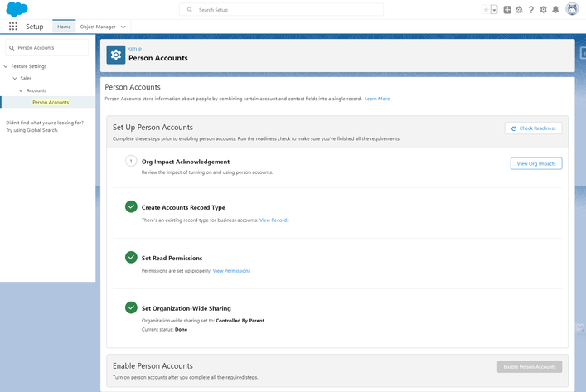Collapse the Feature Settings tree node

click(x=6, y=66)
